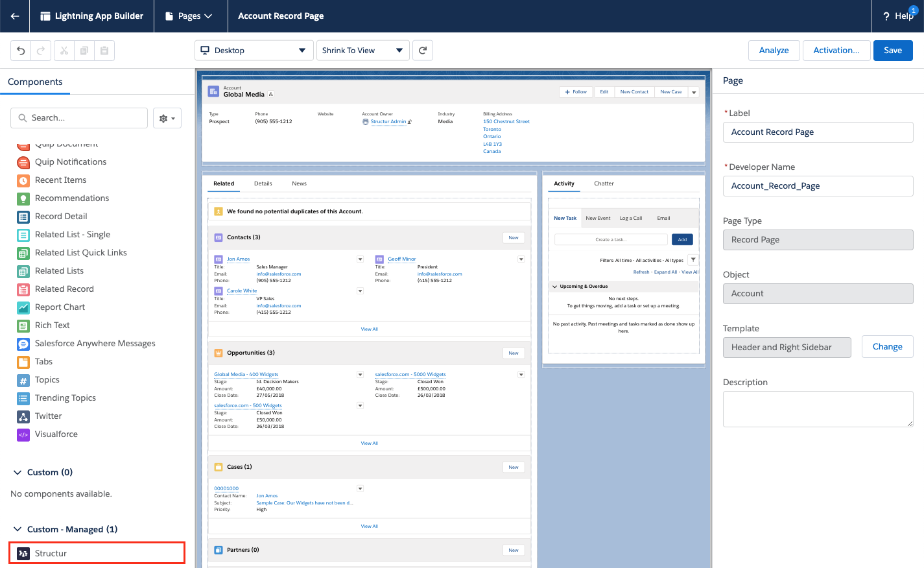Click the Recent Items component icon
The image size is (924, 568).
23,180
